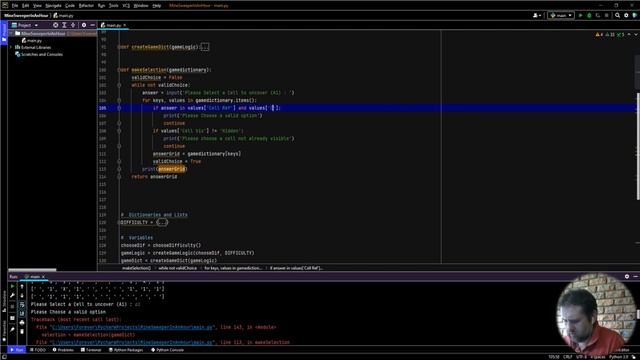640x360 pixels.
Task: Hide the Project tool window
Action: click(93, 25)
